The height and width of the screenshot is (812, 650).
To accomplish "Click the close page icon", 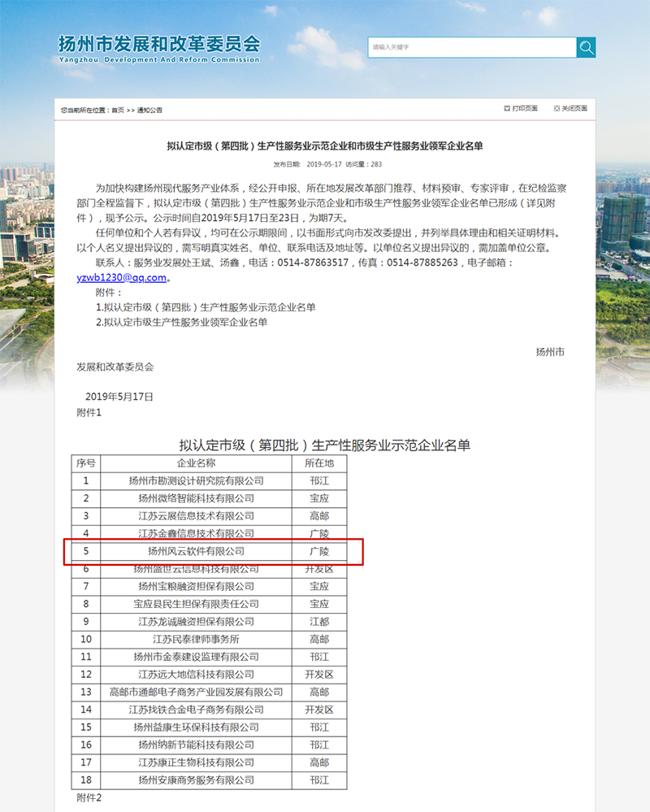I will coord(557,108).
